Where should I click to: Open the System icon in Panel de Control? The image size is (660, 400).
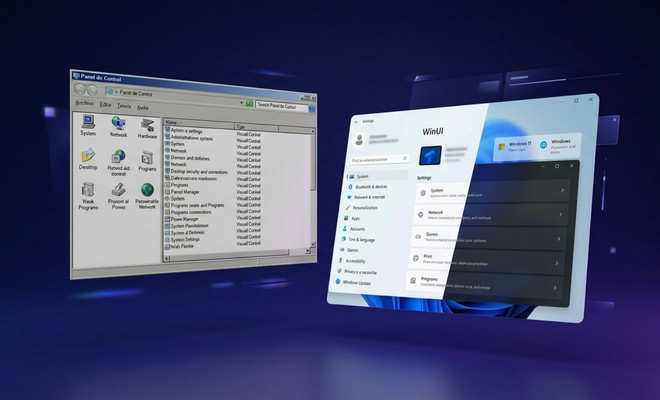[x=88, y=125]
